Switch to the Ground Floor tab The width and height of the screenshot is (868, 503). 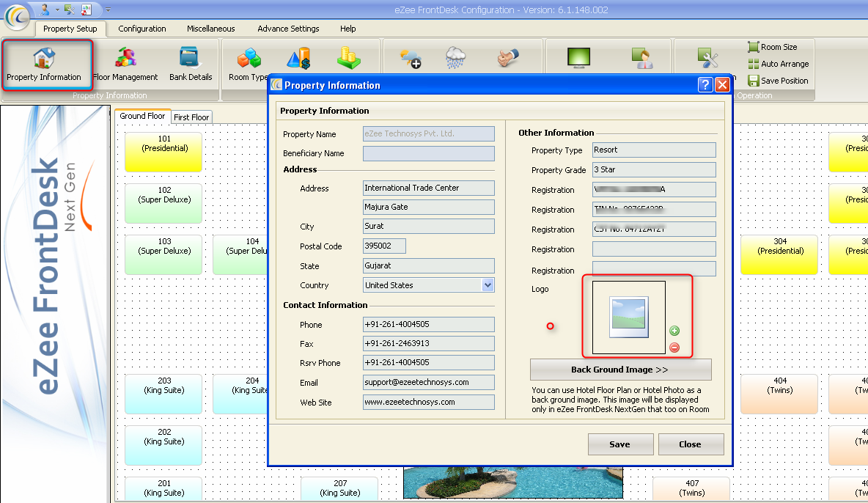(x=142, y=116)
